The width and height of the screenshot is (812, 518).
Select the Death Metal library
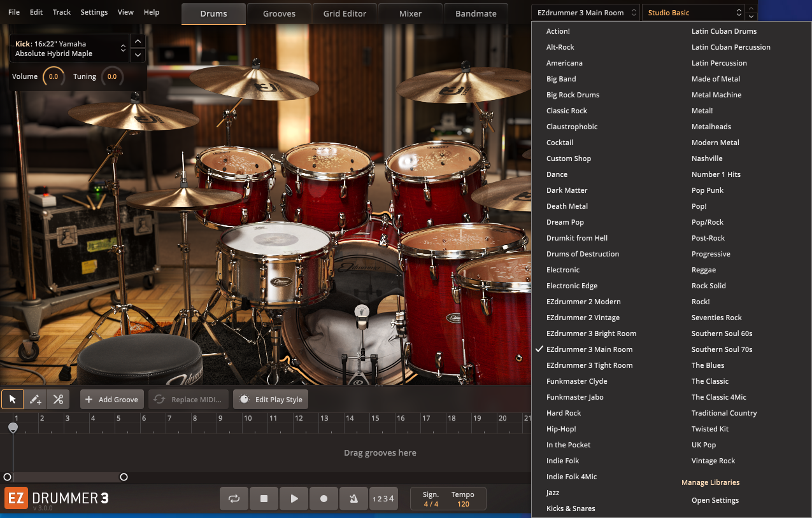567,206
